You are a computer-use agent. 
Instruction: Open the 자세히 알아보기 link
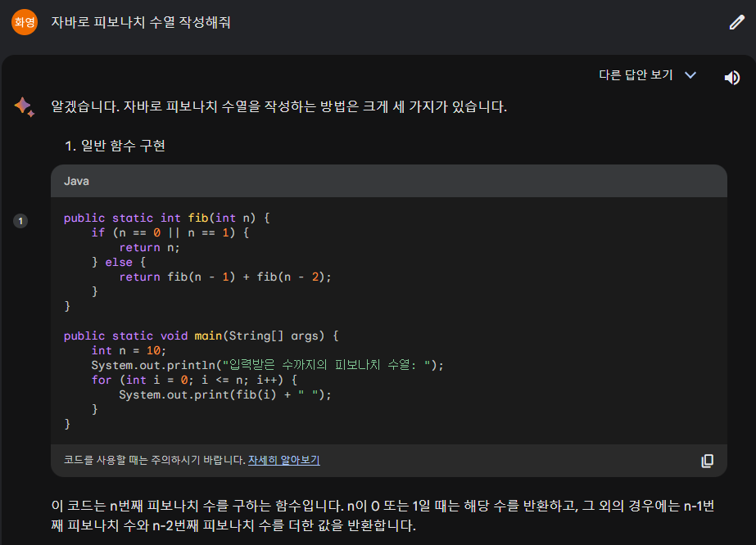click(x=284, y=460)
